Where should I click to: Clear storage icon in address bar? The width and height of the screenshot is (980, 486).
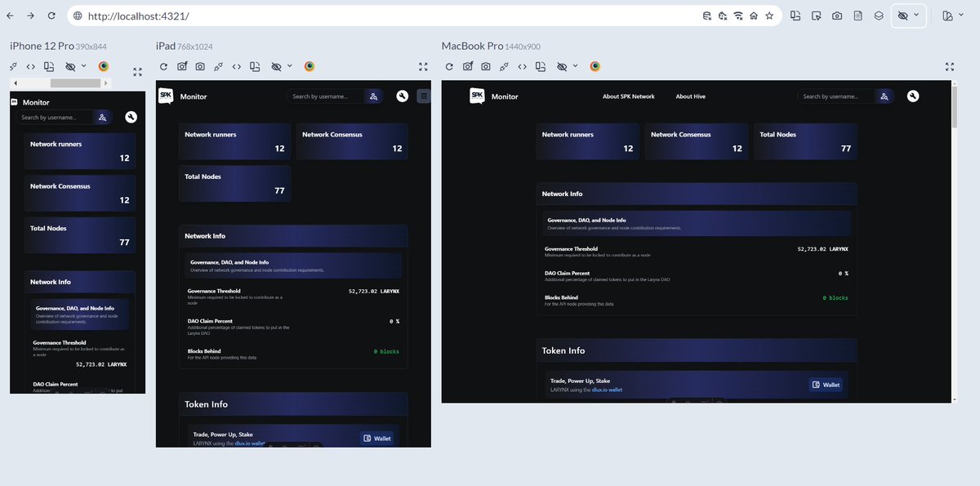tap(707, 16)
